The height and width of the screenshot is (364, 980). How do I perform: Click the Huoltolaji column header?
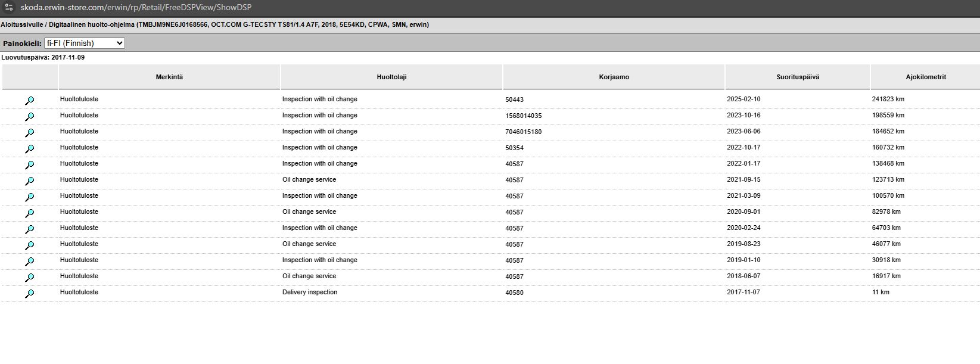[391, 77]
